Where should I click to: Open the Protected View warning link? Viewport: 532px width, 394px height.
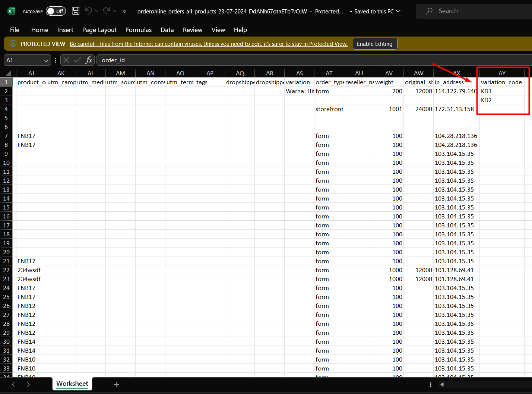(x=209, y=44)
